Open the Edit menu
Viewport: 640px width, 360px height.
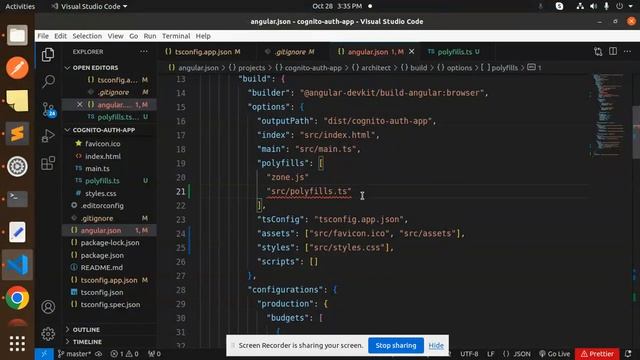click(60, 36)
